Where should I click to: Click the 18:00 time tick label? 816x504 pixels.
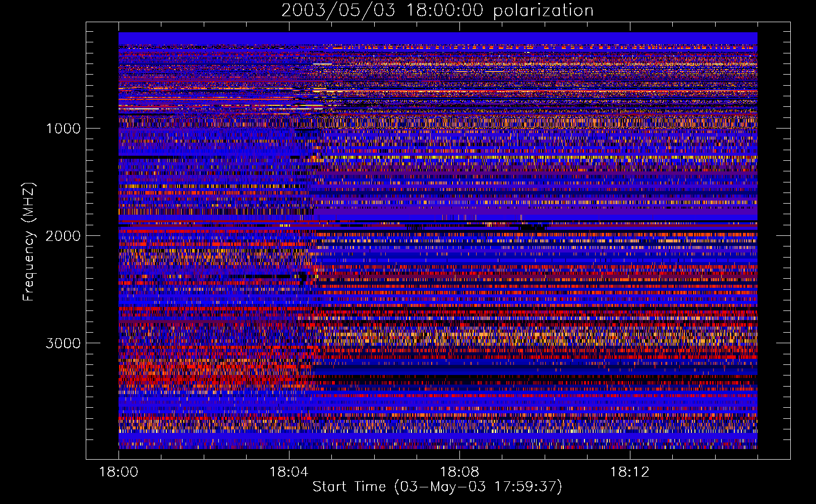(119, 472)
